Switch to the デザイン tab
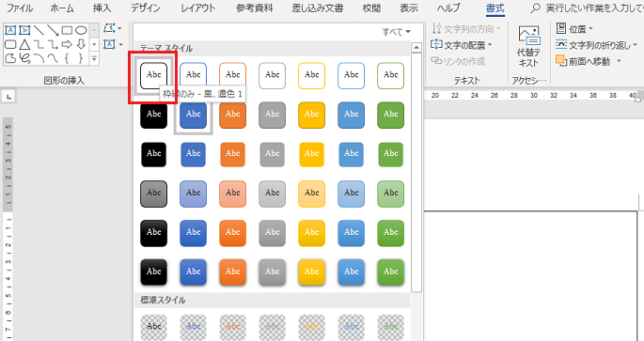The image size is (644, 341). click(146, 8)
